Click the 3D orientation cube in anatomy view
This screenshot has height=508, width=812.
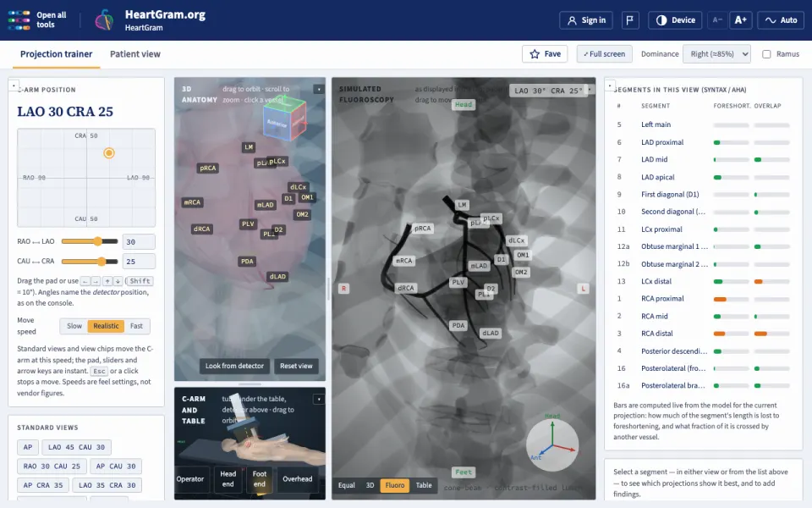pyautogui.click(x=284, y=119)
